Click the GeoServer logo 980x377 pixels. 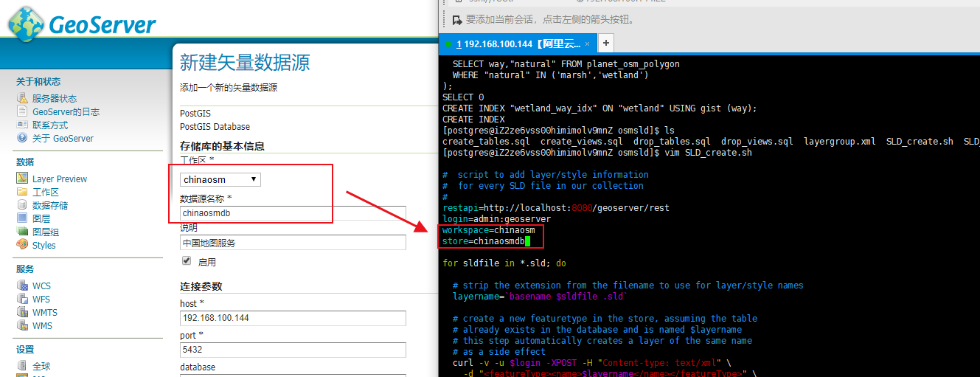[x=82, y=23]
